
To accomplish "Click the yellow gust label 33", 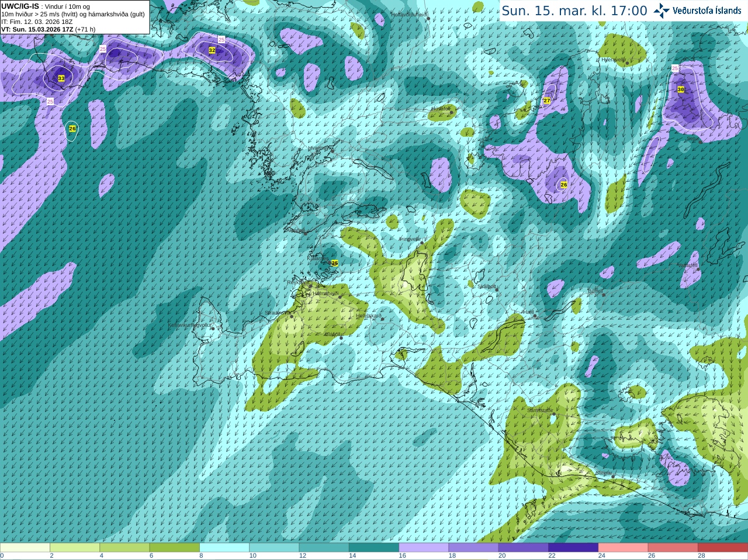I will 61,78.
